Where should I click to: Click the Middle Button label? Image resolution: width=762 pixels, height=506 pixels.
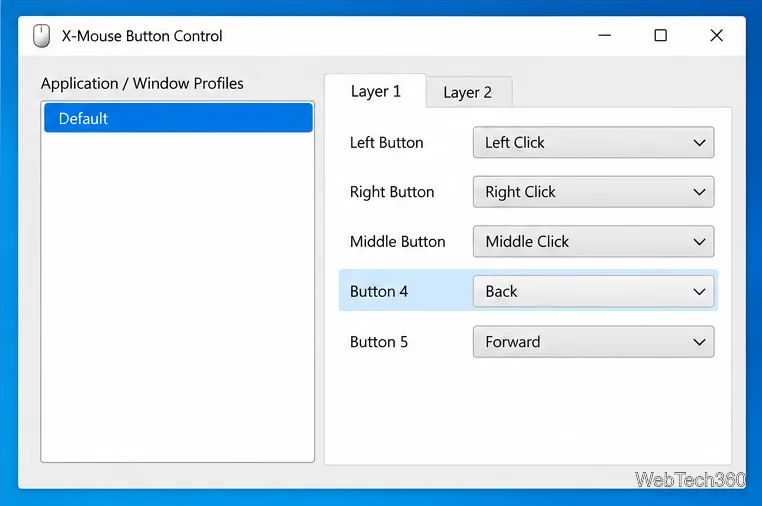tap(398, 242)
